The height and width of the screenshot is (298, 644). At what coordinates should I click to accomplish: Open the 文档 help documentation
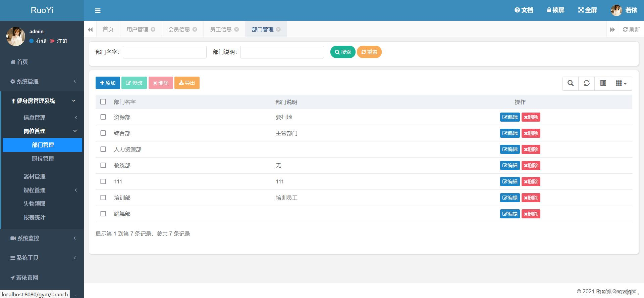[524, 10]
